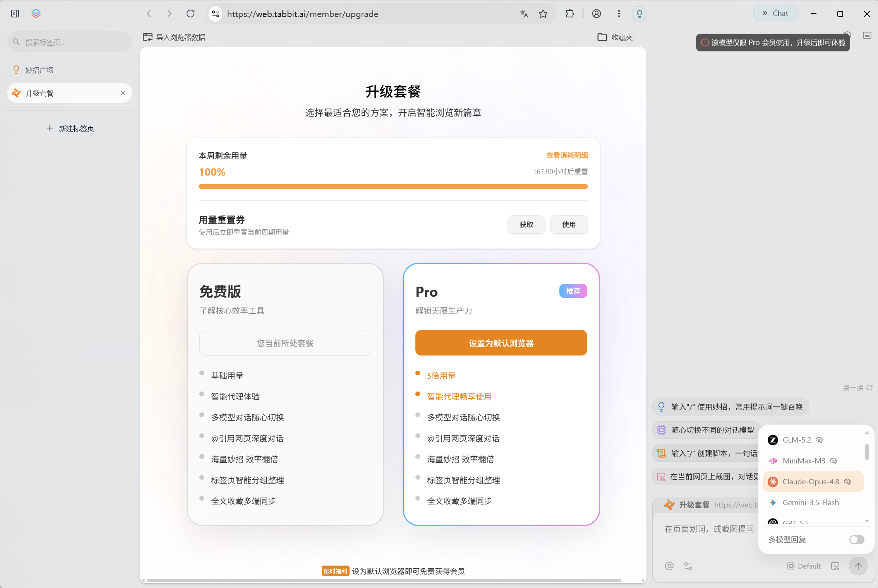Open the Default model selector

[x=804, y=566]
